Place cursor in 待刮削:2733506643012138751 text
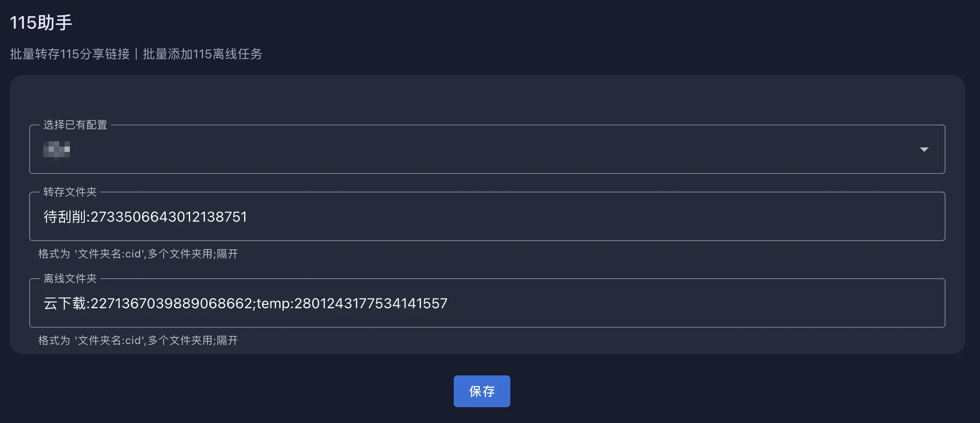This screenshot has width=980, height=423. pos(145,217)
